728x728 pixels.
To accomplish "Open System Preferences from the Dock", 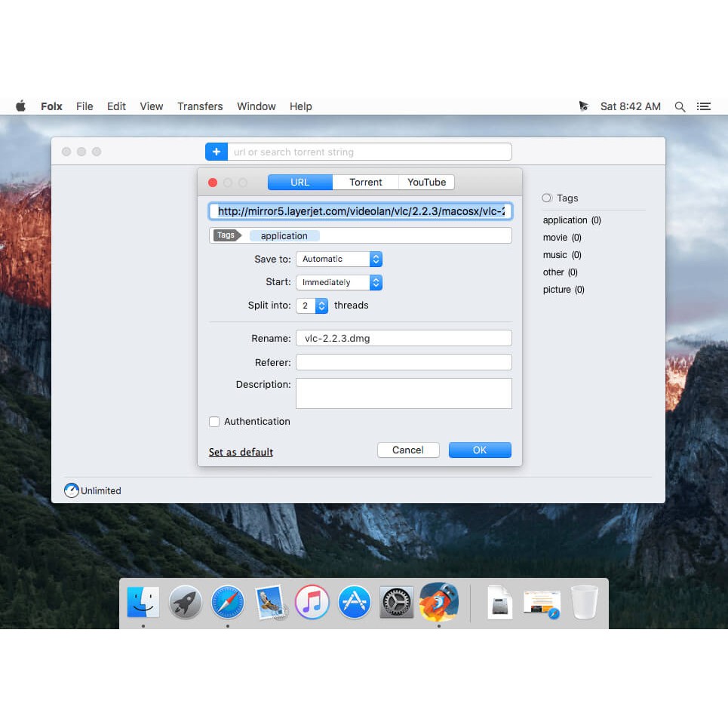I will click(x=396, y=601).
